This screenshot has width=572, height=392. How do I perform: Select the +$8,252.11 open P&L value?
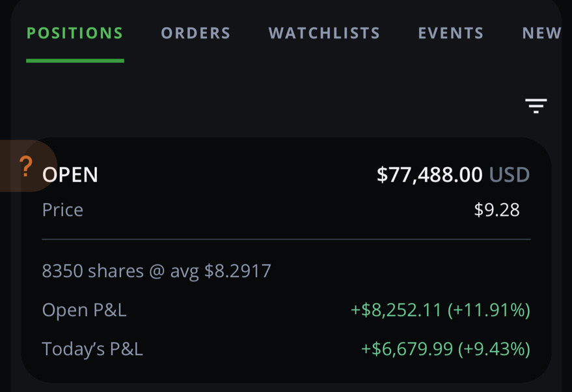pyautogui.click(x=396, y=310)
